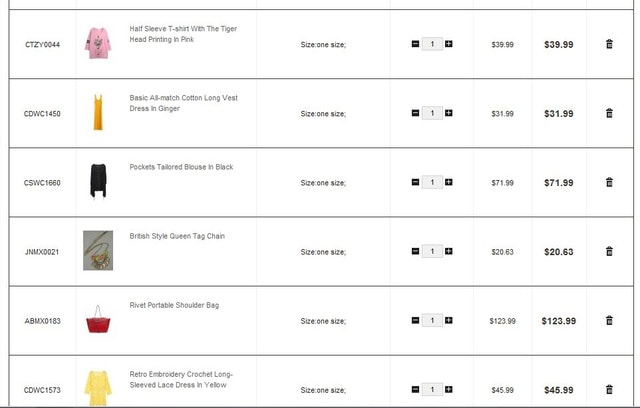Viewport: 640px width, 408px height.
Task: View the Queen Tag Chain thumbnail image
Action: (97, 250)
